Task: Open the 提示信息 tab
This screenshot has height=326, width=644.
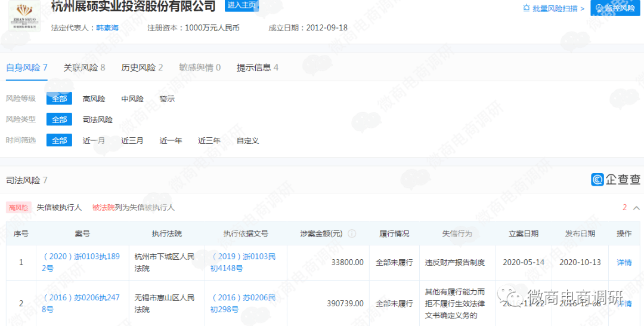Action: pyautogui.click(x=258, y=67)
